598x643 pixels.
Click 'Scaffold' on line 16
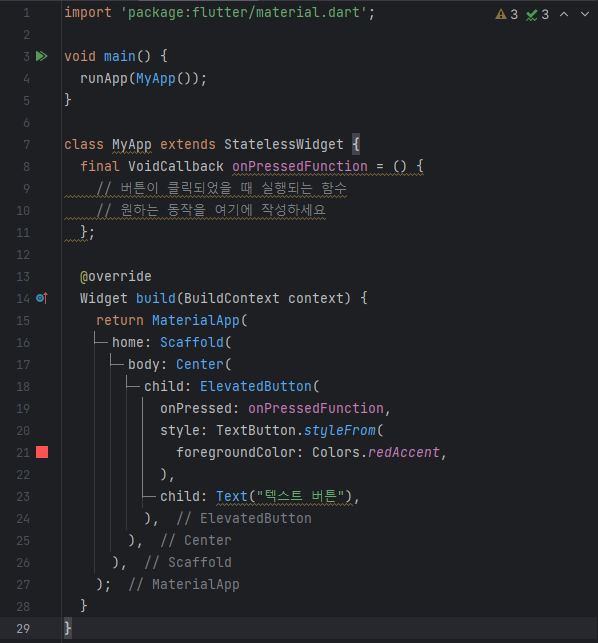pos(192,342)
